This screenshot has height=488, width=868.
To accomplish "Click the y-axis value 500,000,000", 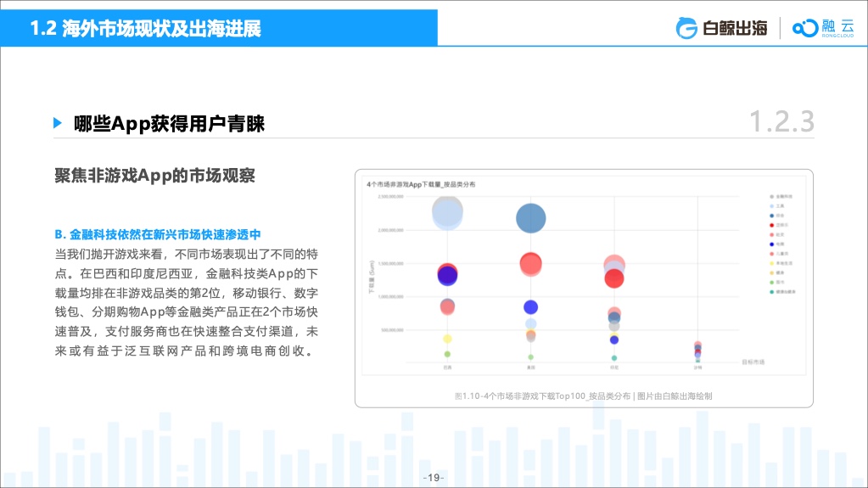I will click(393, 330).
